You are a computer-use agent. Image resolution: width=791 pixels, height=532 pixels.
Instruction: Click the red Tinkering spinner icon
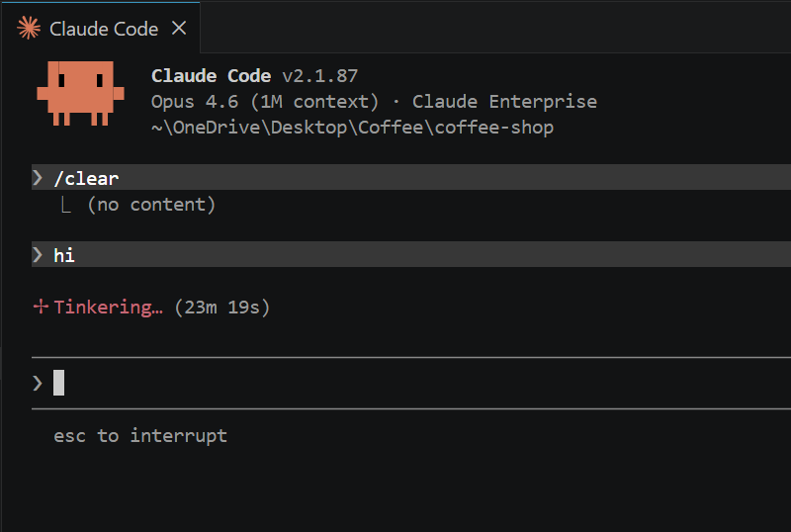coord(41,307)
